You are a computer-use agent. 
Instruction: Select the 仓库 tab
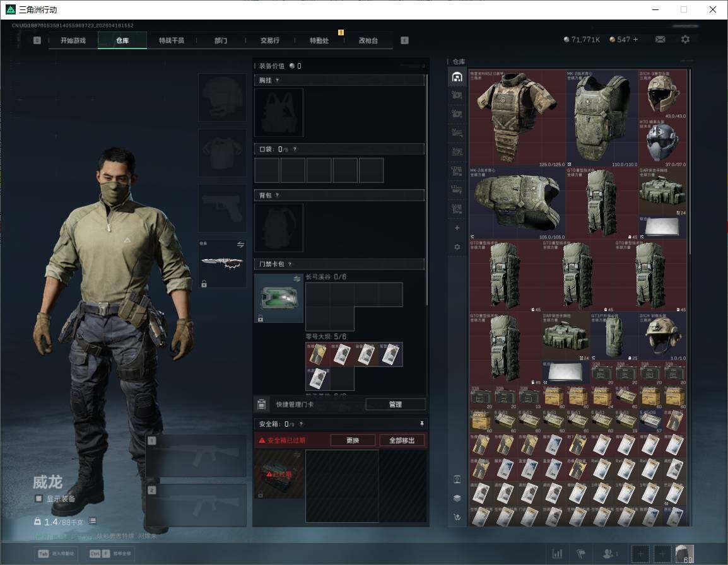point(122,40)
